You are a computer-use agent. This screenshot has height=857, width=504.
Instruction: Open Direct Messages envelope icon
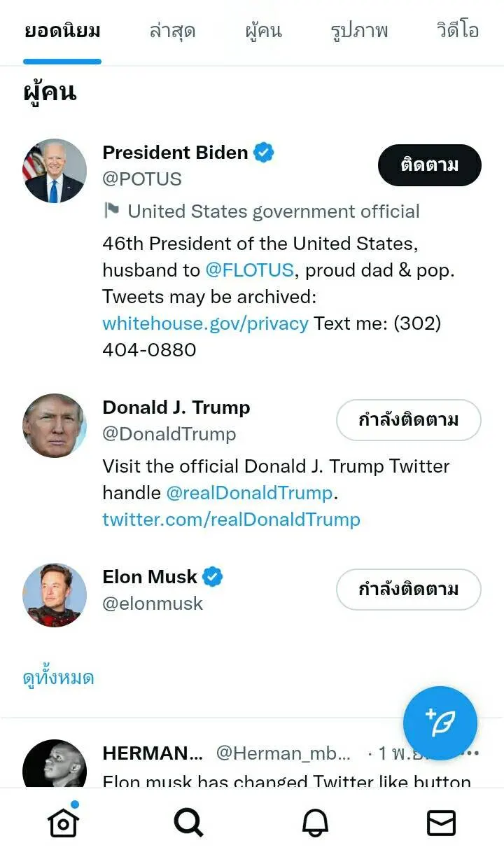441,823
